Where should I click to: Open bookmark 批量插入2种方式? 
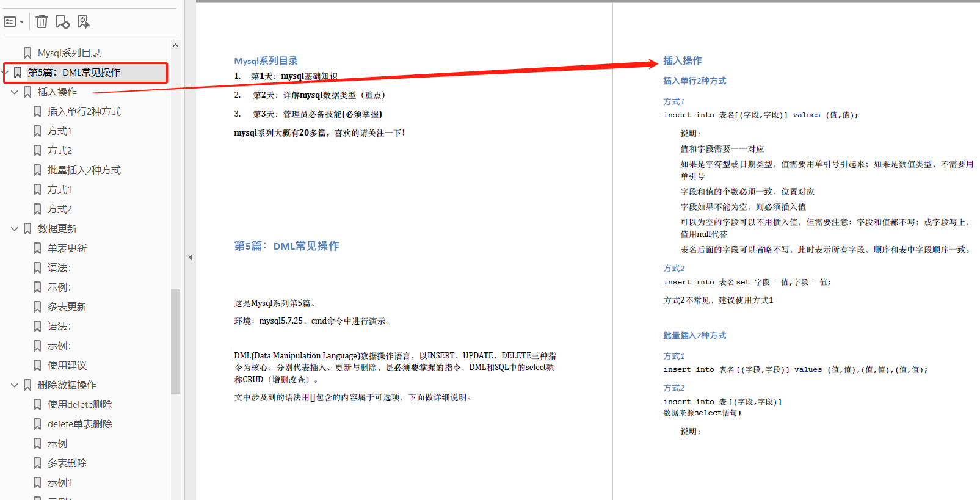(x=84, y=170)
